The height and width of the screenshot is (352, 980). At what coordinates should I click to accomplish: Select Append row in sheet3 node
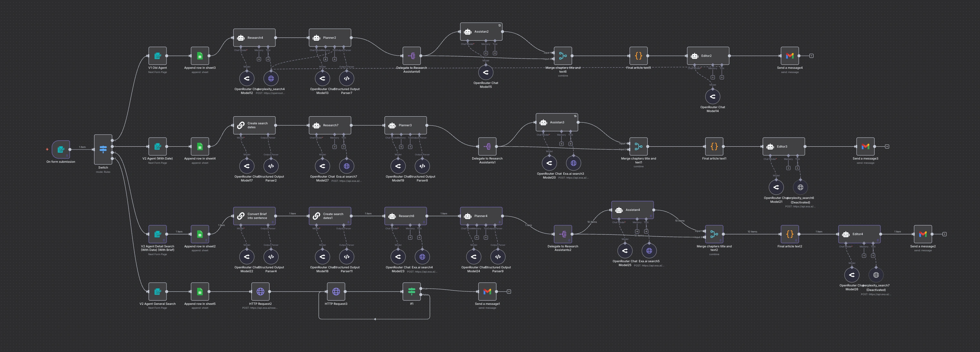point(200,56)
